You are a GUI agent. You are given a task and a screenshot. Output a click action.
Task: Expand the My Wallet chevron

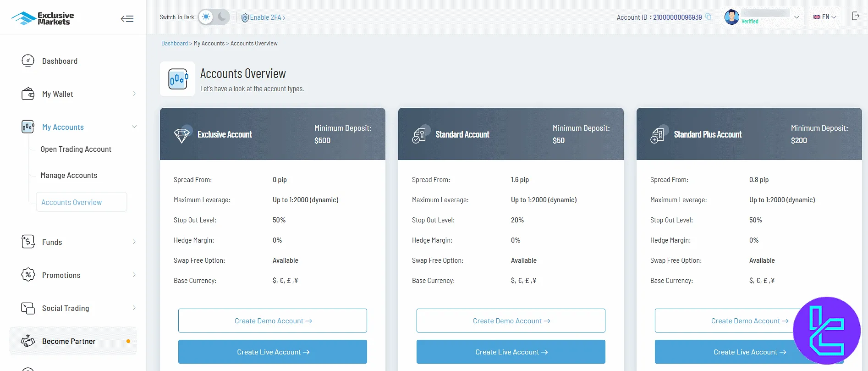pyautogui.click(x=134, y=94)
